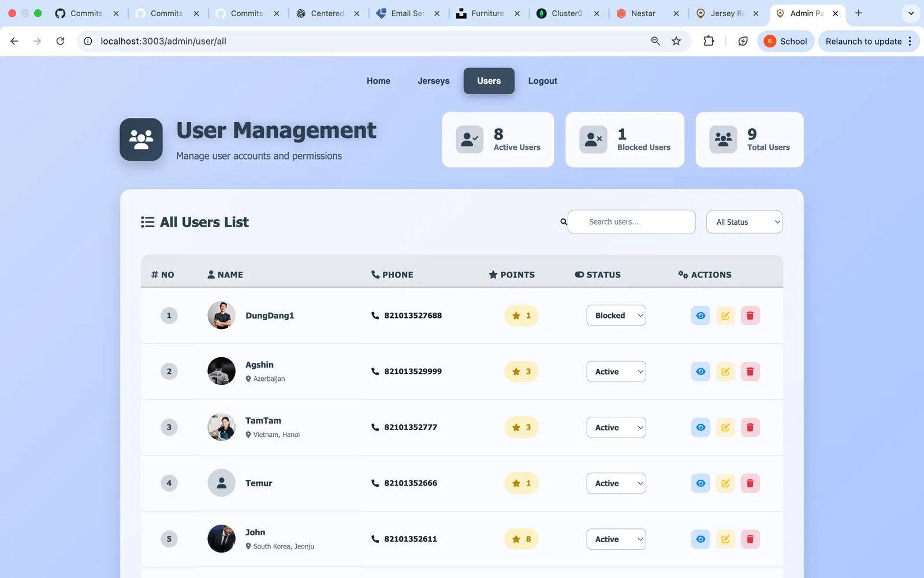Click the Active Users stat card
The height and width of the screenshot is (578, 924).
[x=498, y=140]
